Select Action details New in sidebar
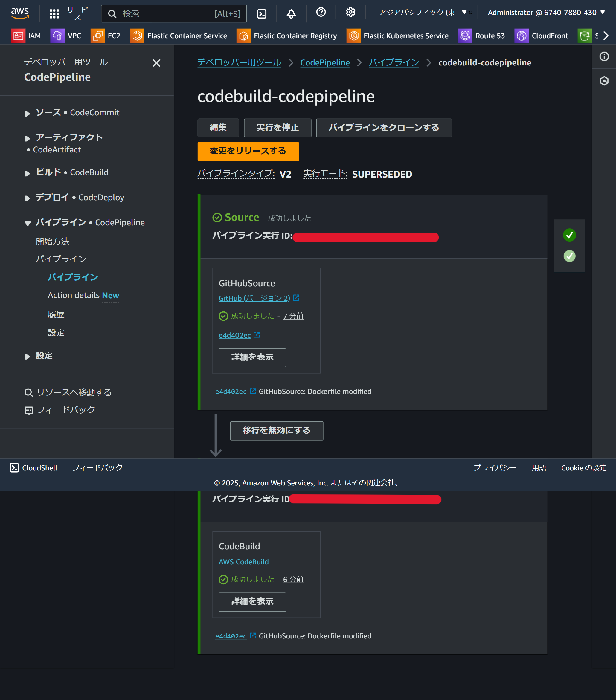 [83, 295]
